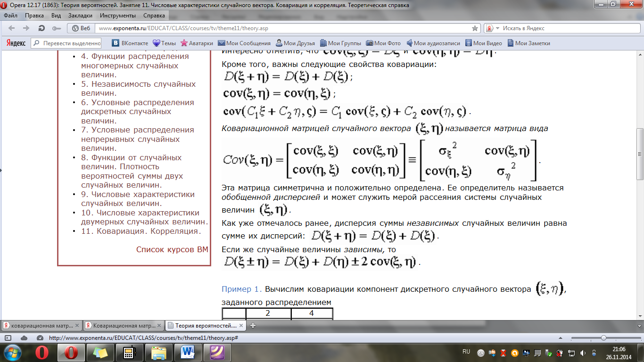Toggle Opera Turbo speedometer icon
The width and height of the screenshot is (644, 362).
coord(40,338)
